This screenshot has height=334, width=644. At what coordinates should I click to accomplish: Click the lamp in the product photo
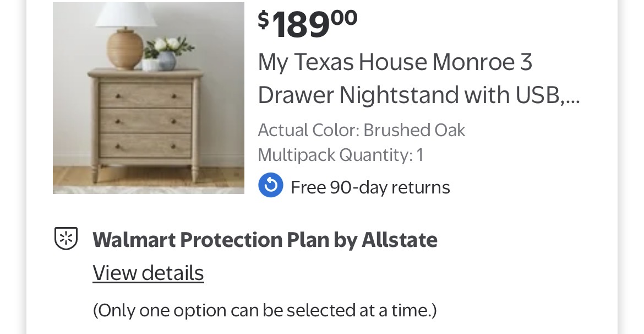pos(125,39)
